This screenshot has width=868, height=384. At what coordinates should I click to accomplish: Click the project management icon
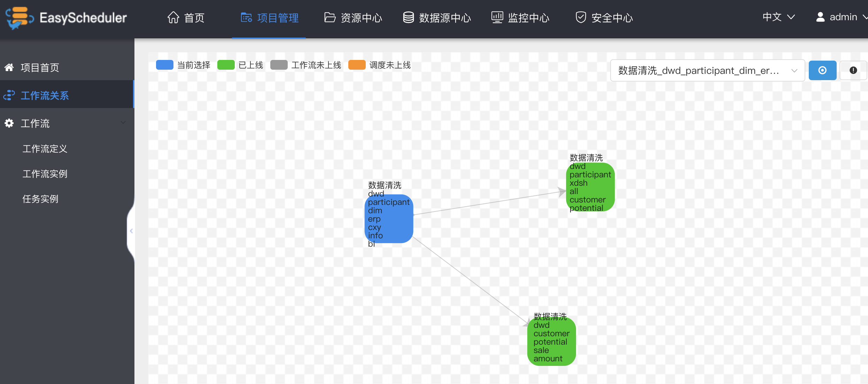(247, 17)
